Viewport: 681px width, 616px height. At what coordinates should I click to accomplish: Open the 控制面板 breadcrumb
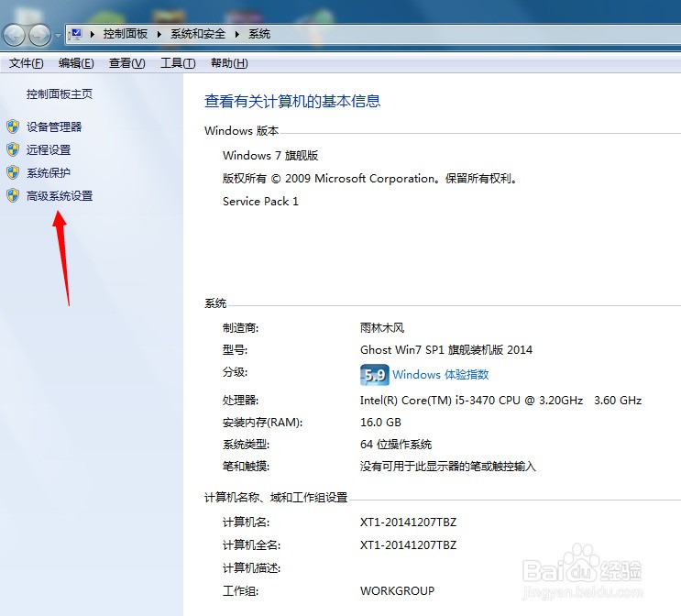coord(125,34)
